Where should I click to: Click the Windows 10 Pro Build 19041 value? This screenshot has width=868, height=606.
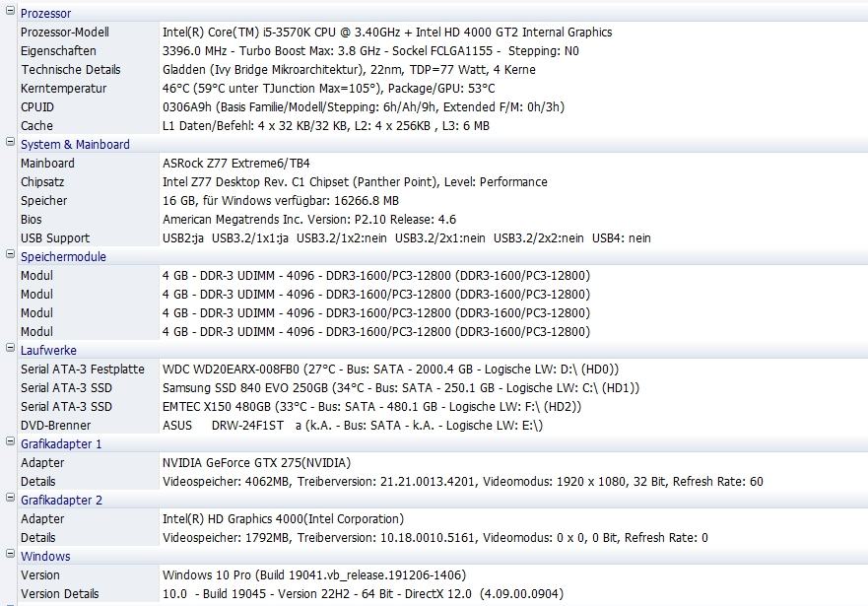(x=314, y=575)
